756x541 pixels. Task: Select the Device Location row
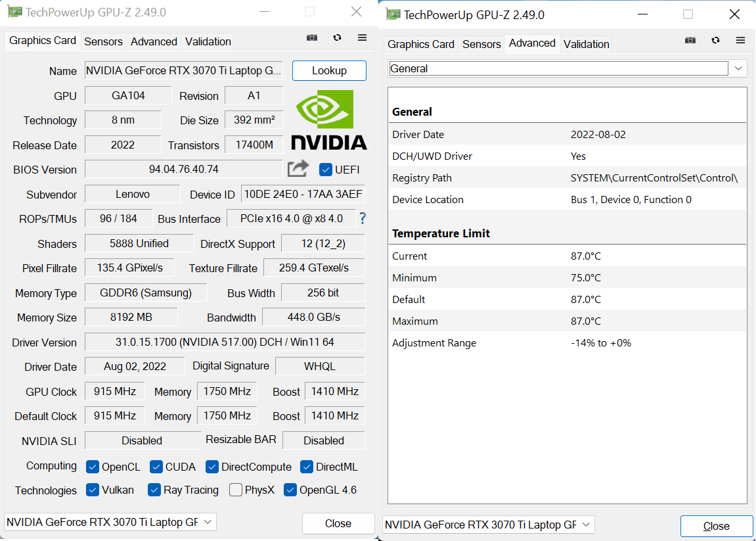click(567, 200)
